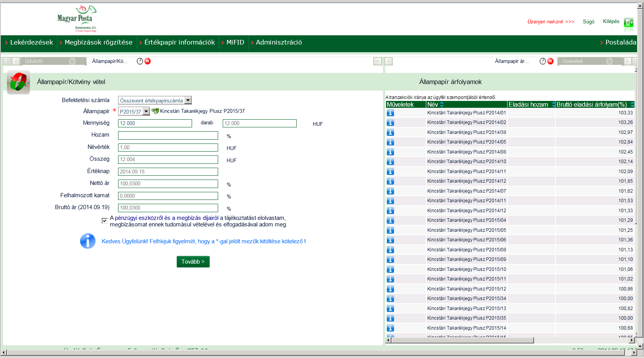Open the Adminisztráció menu
Image resolution: width=644 pixels, height=358 pixels.
point(279,42)
